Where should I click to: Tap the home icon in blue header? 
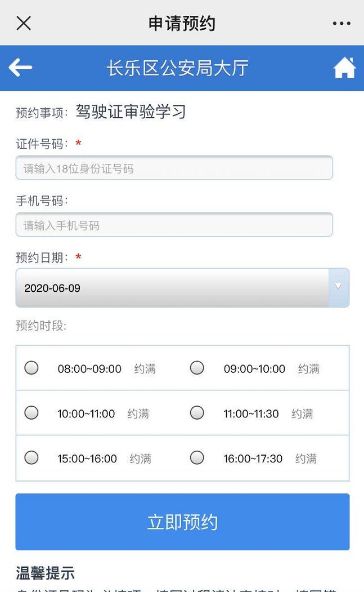[344, 68]
